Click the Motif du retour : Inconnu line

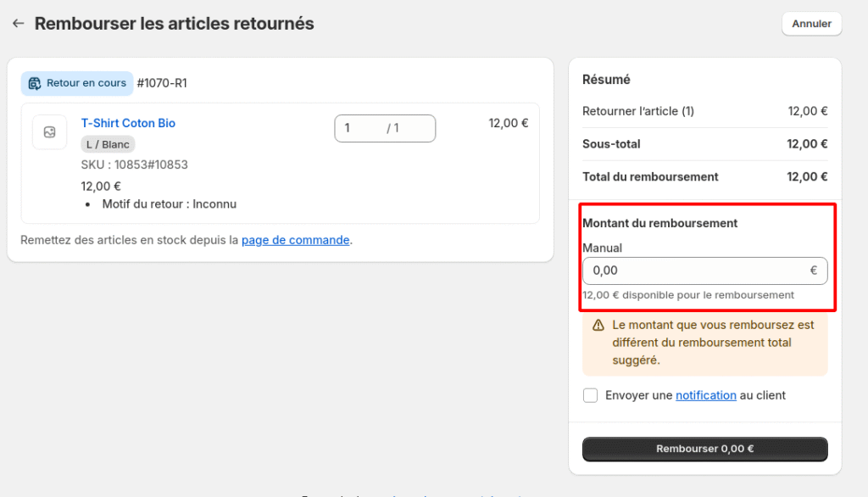(169, 204)
